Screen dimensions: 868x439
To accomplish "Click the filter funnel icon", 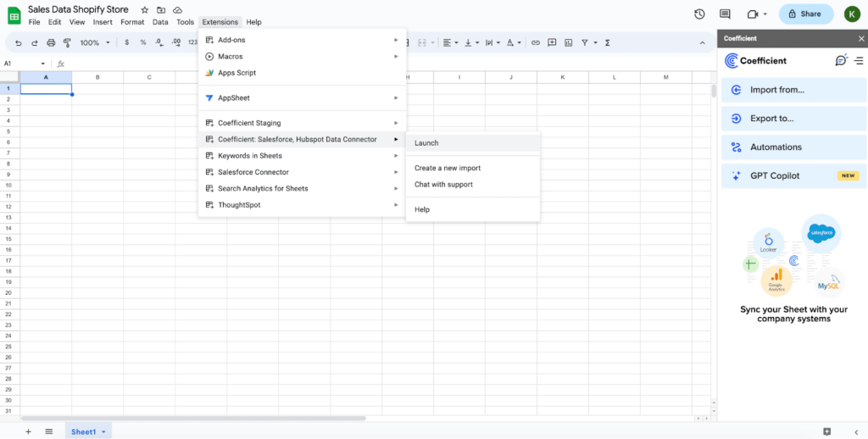I will [x=585, y=42].
